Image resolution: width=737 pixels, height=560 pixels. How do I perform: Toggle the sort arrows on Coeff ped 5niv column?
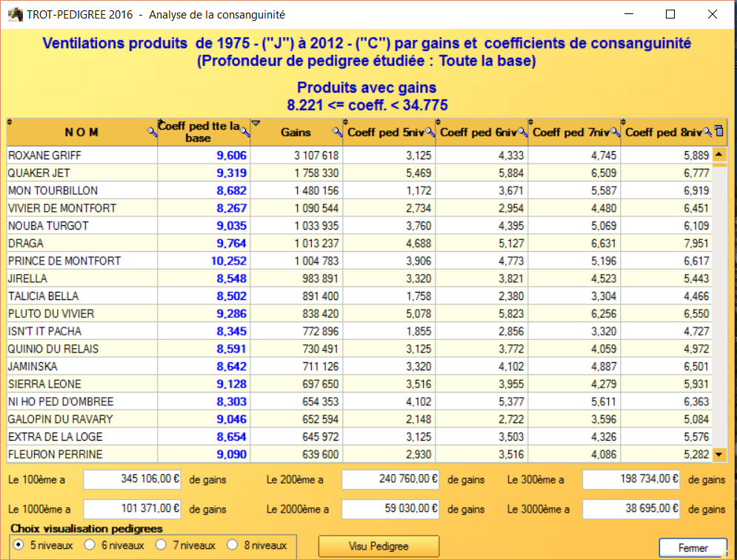[345, 123]
